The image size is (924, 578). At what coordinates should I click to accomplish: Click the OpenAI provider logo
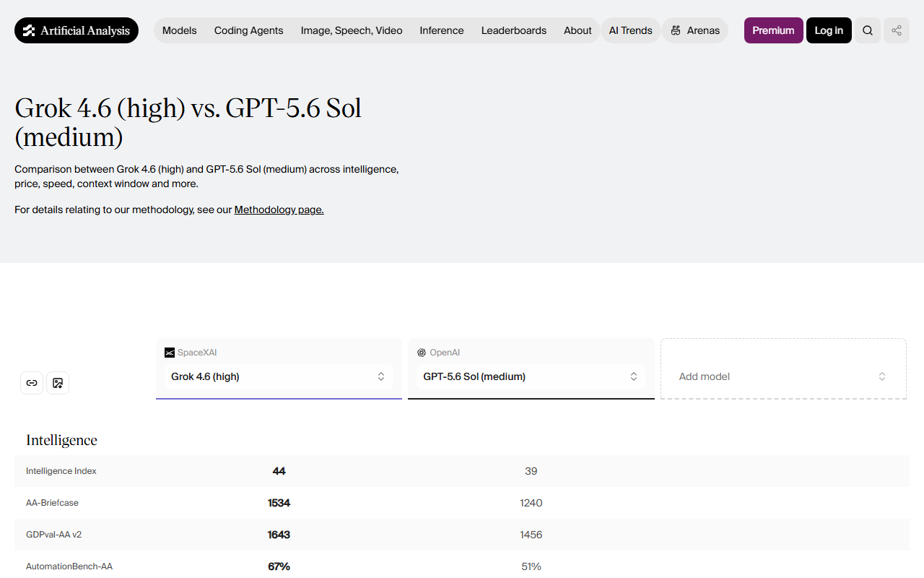[x=422, y=353]
